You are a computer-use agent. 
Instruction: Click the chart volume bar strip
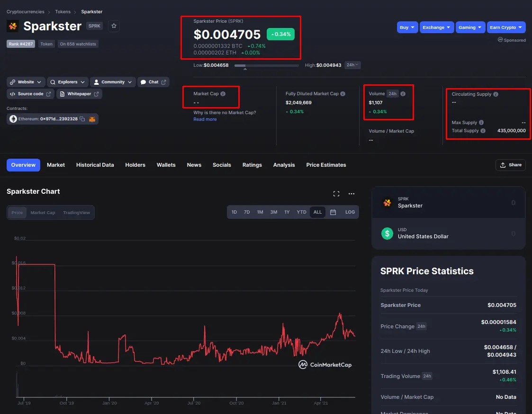pos(186,384)
